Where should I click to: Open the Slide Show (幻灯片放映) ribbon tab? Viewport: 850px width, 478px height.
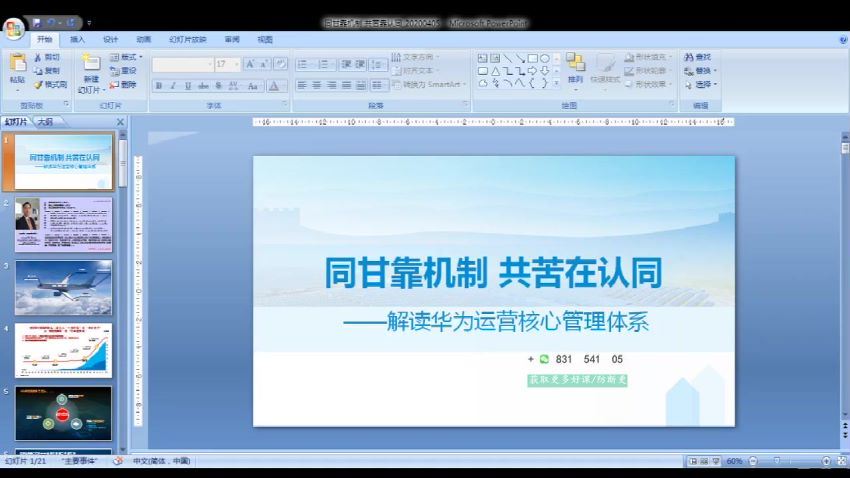[188, 40]
